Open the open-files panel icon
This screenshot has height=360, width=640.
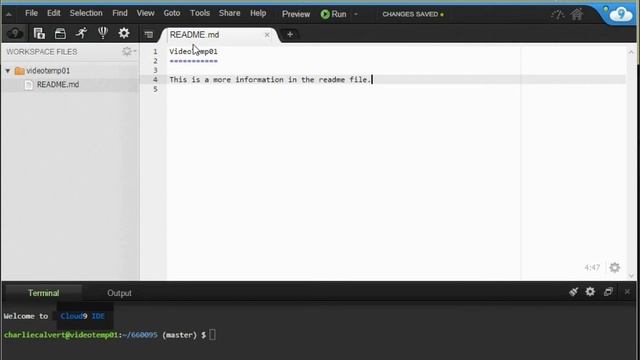point(39,33)
